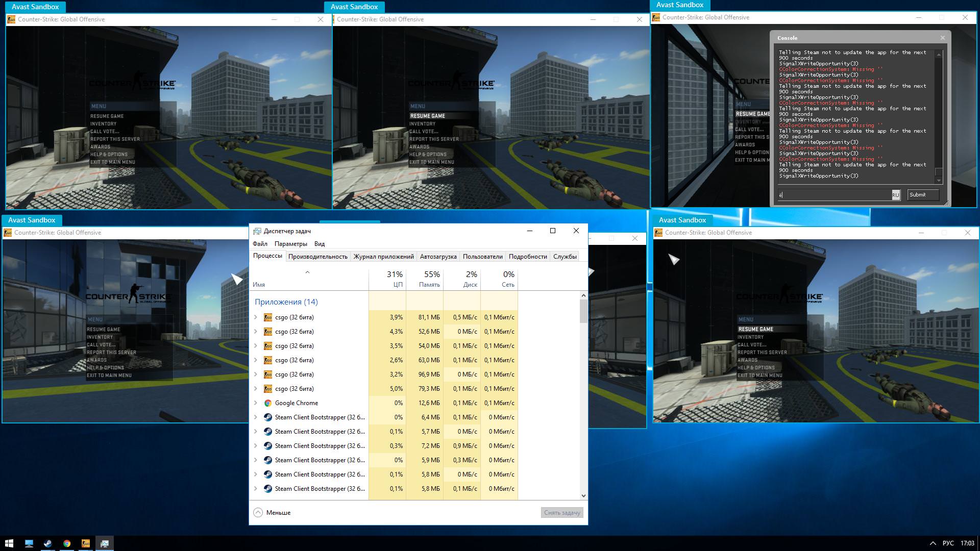Click Resume Game in top-middle CS:GO window
This screenshot has height=551, width=980.
point(428,116)
